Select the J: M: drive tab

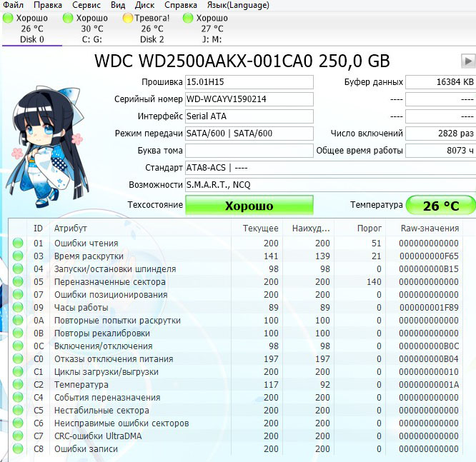tap(212, 29)
